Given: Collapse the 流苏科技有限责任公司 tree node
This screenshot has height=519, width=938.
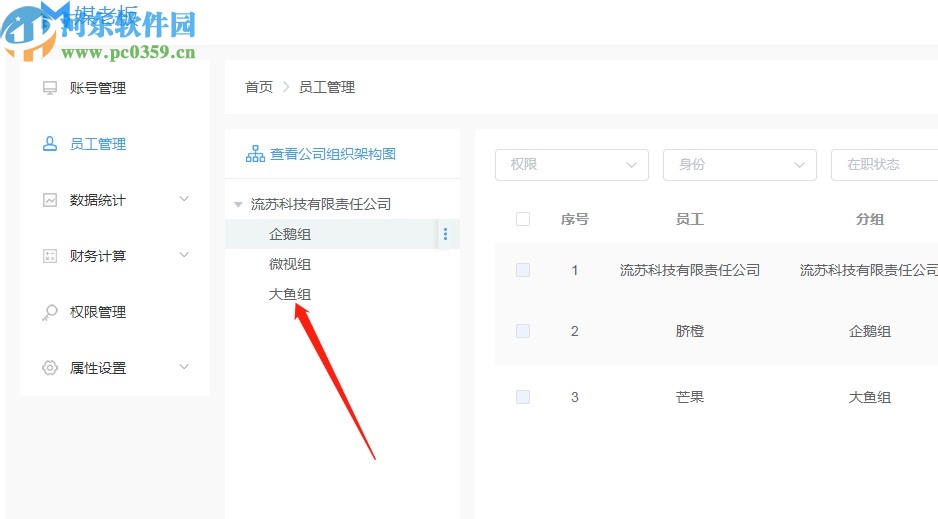Looking at the screenshot, I should 238,204.
